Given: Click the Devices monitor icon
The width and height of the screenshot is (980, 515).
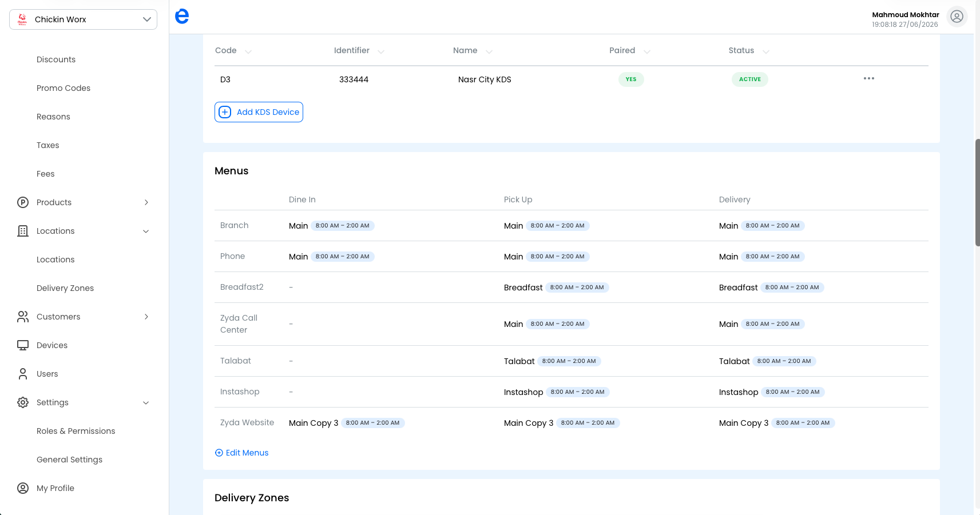Looking at the screenshot, I should click(23, 345).
